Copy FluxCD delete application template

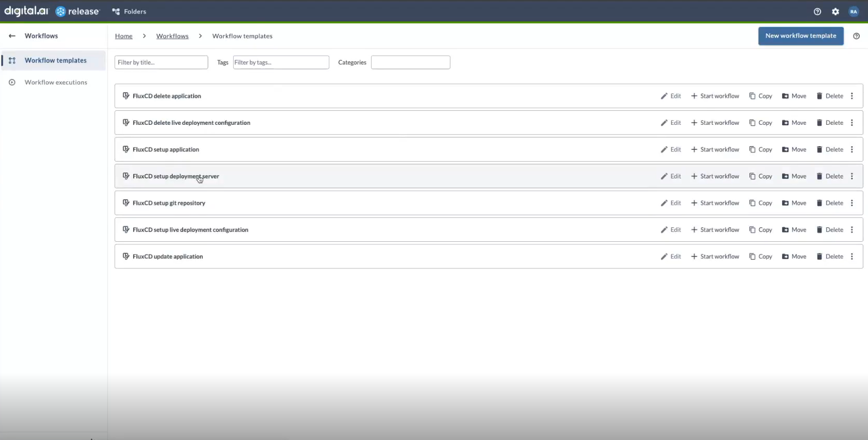760,96
